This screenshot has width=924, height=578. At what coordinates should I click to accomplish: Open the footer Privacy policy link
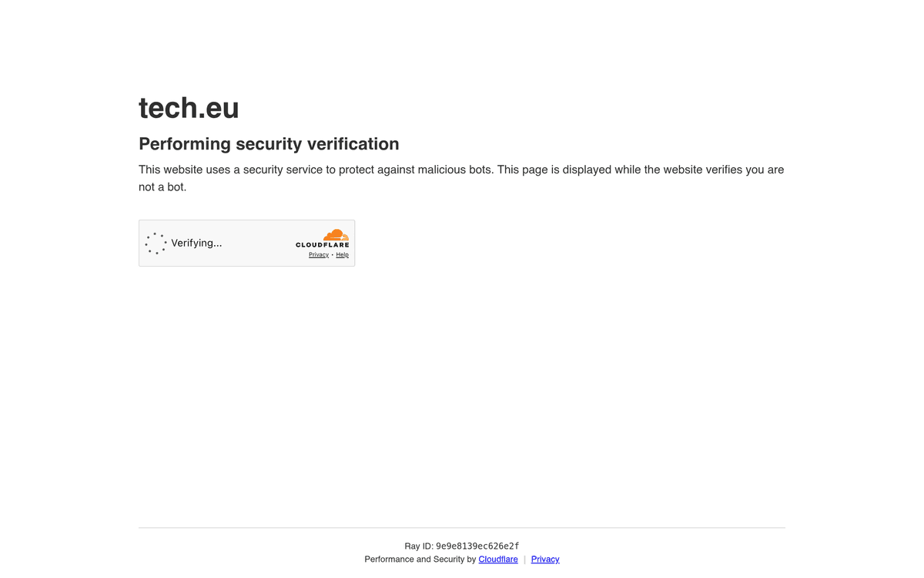point(544,559)
